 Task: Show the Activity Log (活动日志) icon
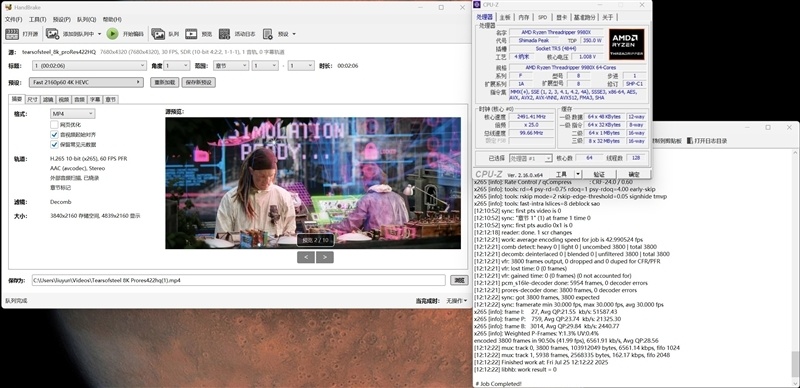pos(224,34)
